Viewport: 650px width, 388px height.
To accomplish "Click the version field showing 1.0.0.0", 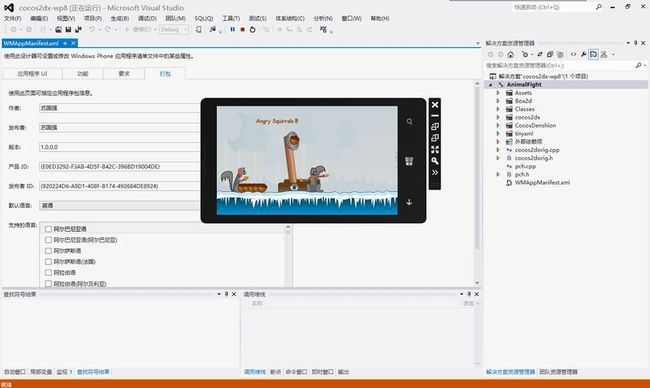I will click(120, 147).
